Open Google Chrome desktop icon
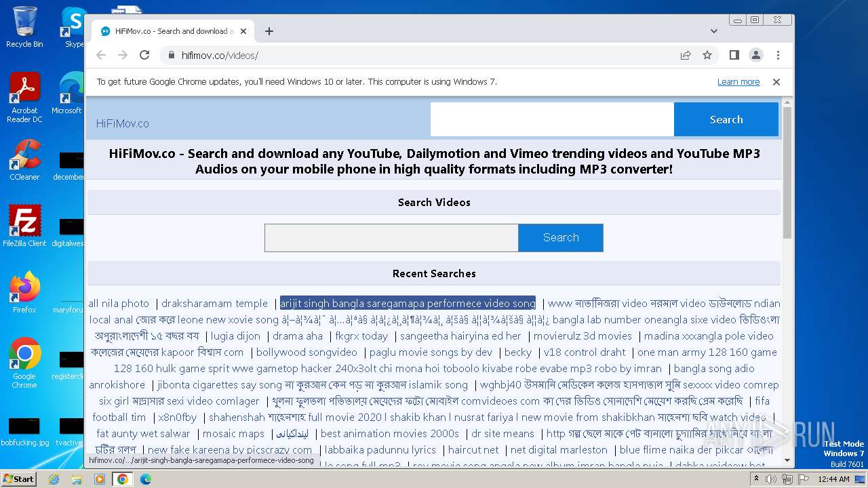868x488 pixels. (x=24, y=363)
